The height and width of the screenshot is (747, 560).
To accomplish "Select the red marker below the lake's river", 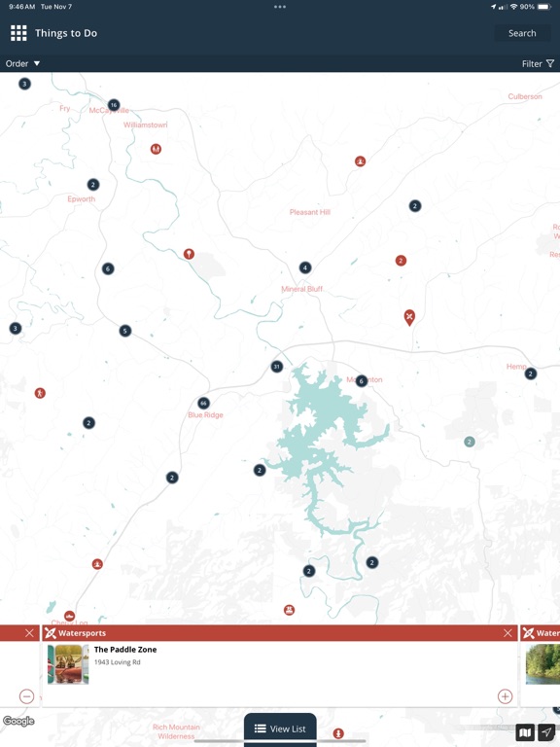I will click(x=289, y=610).
